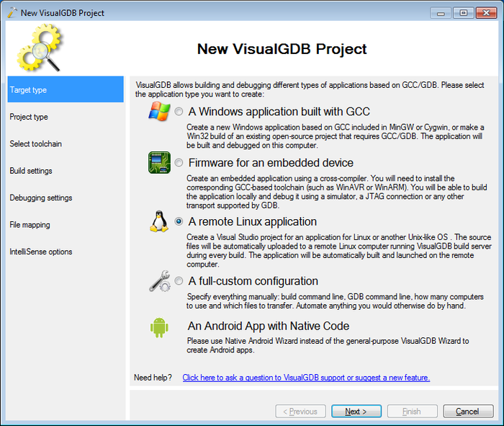Minimize the New VisualGDB Project window
The image size is (504, 426).
tap(441, 13)
